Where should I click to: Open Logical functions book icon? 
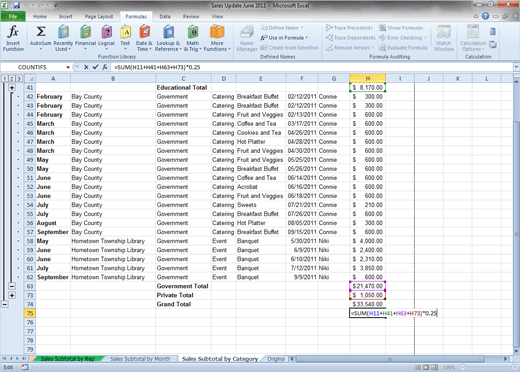[106, 32]
